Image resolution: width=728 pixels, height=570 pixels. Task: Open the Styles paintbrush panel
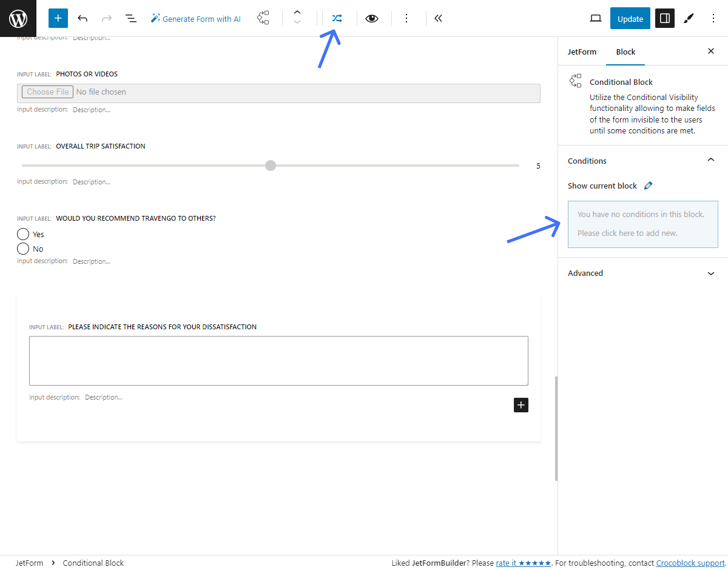(x=689, y=18)
